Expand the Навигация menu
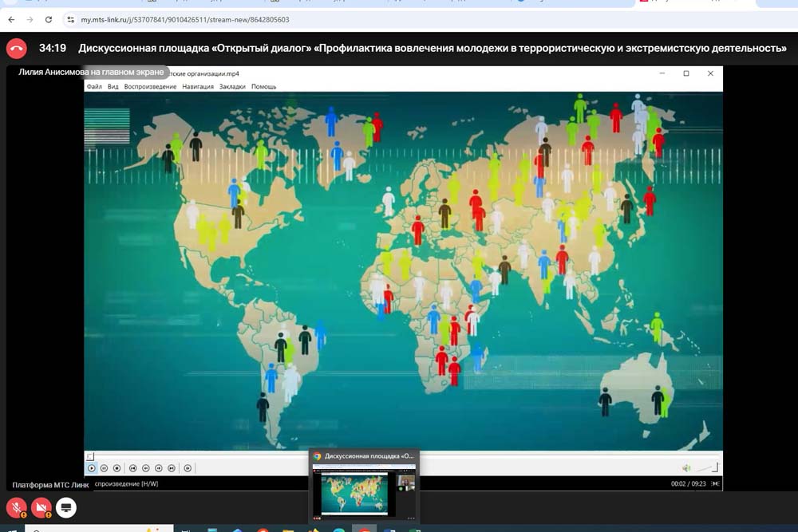Screen dimensions: 798x532 click(198, 86)
